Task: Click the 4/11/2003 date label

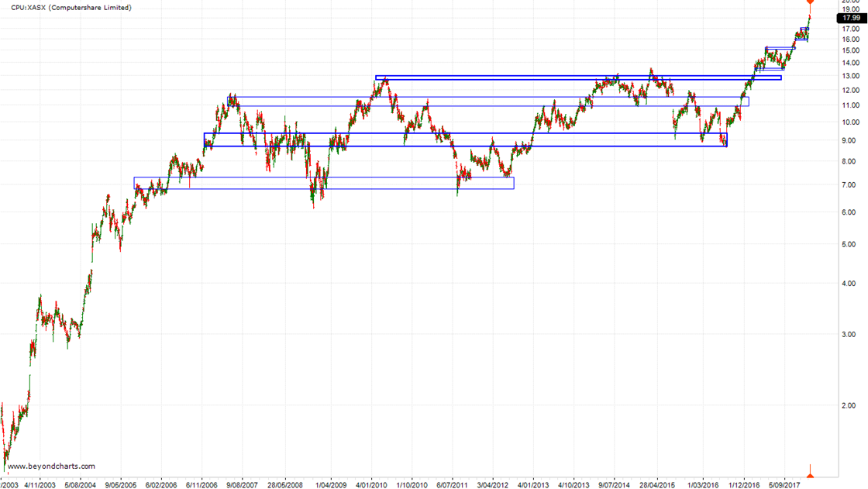Action: [38, 484]
